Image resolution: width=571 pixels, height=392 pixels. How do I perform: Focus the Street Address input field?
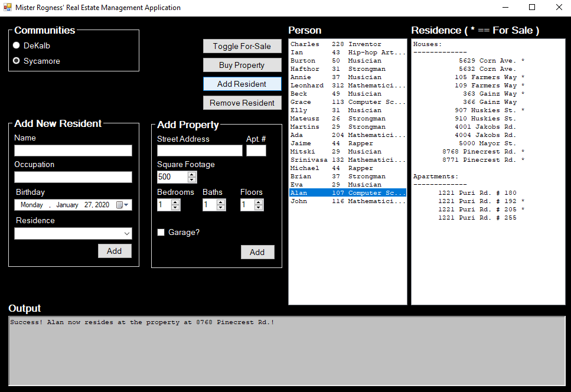coord(200,151)
